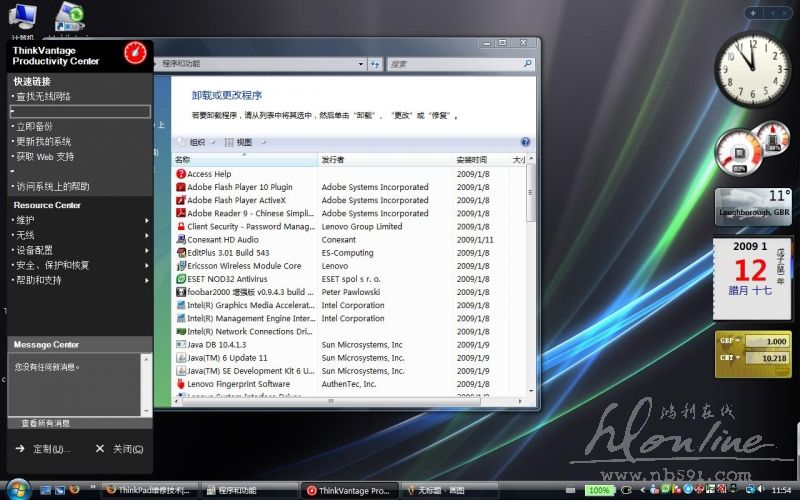Click the ESET NOD32 Antivirus shield icon

pyautogui.click(x=180, y=279)
